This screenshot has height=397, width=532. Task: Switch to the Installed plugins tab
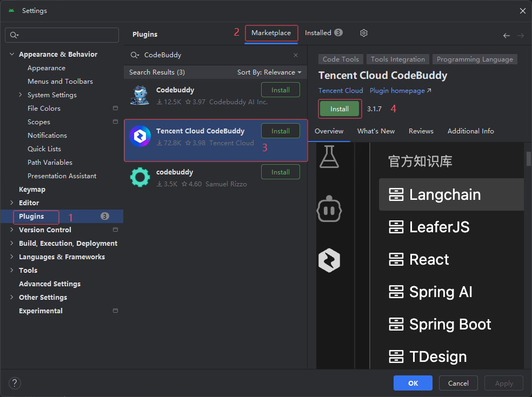318,33
